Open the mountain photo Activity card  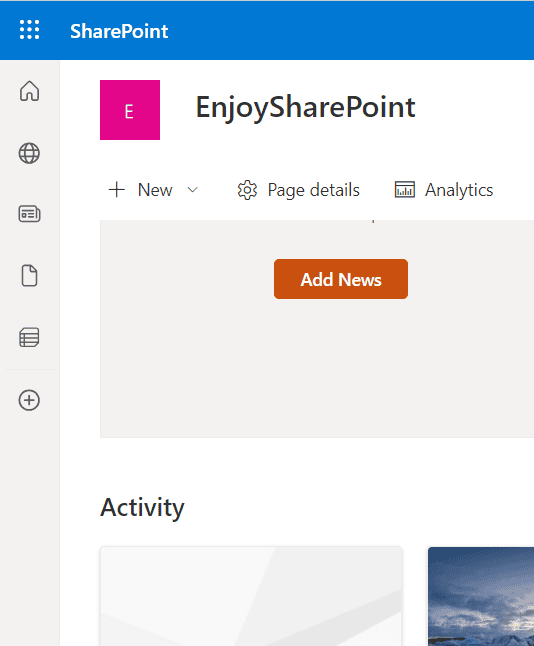[481, 596]
